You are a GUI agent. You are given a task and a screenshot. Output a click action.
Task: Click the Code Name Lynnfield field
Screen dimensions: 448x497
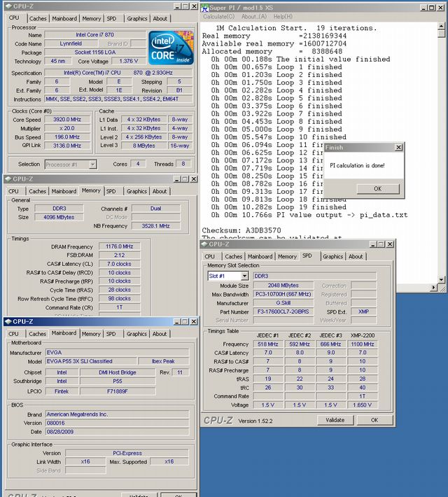[71, 43]
